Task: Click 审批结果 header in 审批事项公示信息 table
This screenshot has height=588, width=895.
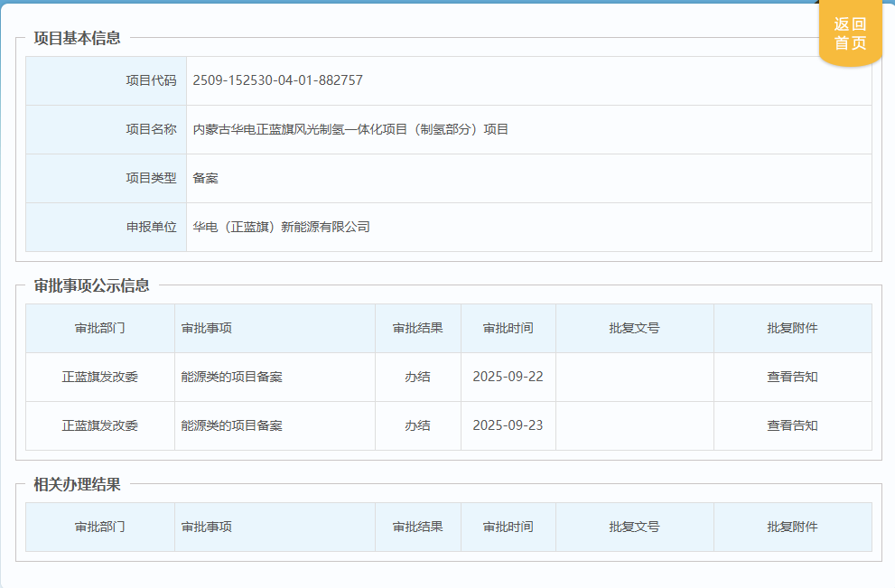Action: tap(417, 328)
